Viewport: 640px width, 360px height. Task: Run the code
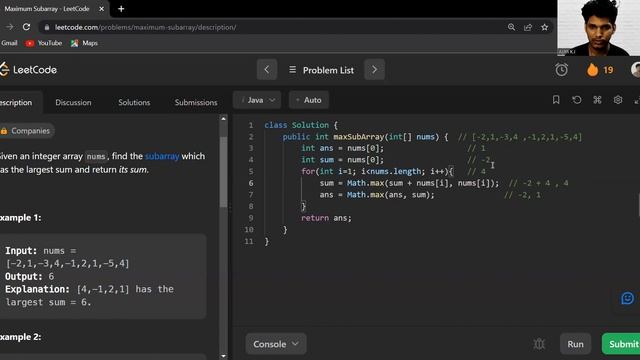(x=576, y=344)
